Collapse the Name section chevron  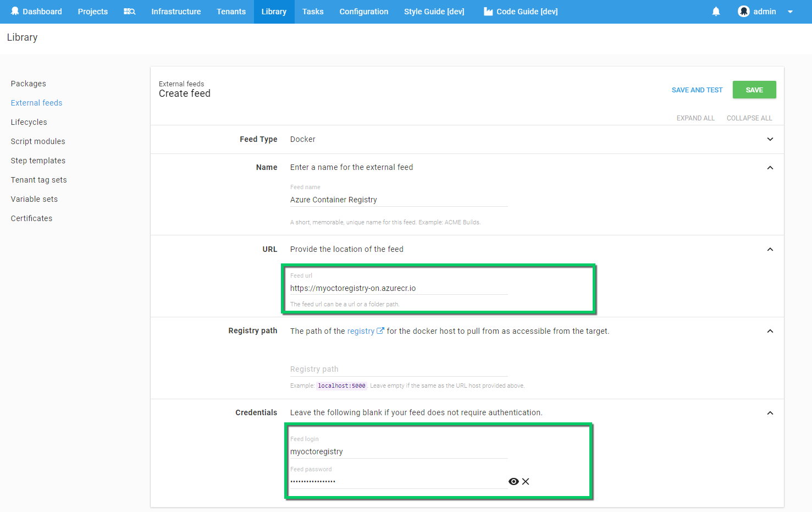pyautogui.click(x=770, y=167)
